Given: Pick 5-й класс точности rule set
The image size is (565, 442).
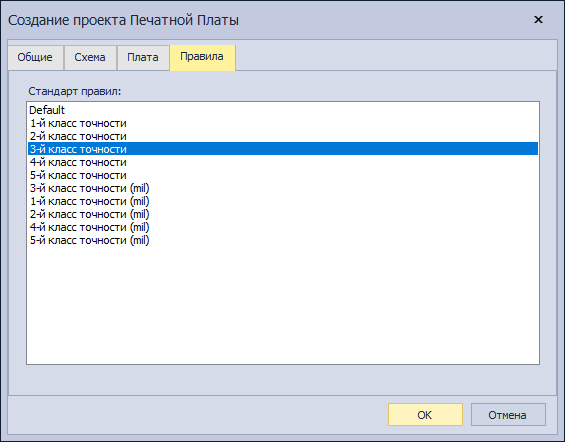Looking at the screenshot, I should tap(283, 175).
